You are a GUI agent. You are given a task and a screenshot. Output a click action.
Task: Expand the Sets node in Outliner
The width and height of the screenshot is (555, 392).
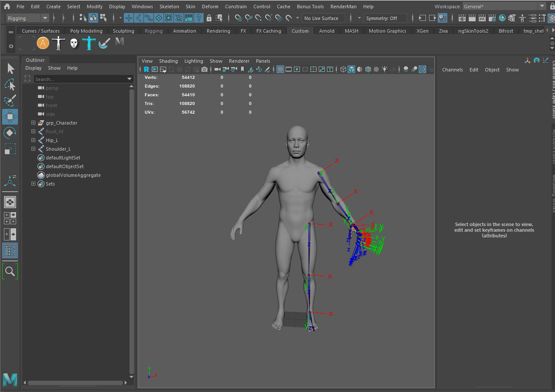click(33, 184)
